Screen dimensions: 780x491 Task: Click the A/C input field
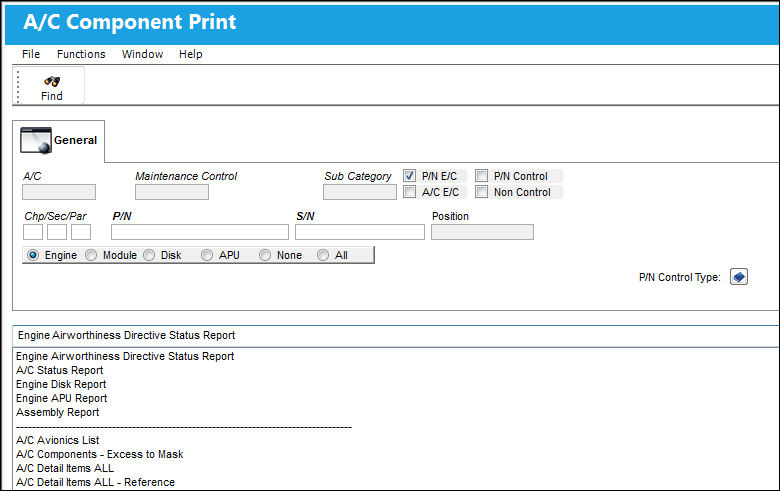click(x=59, y=192)
